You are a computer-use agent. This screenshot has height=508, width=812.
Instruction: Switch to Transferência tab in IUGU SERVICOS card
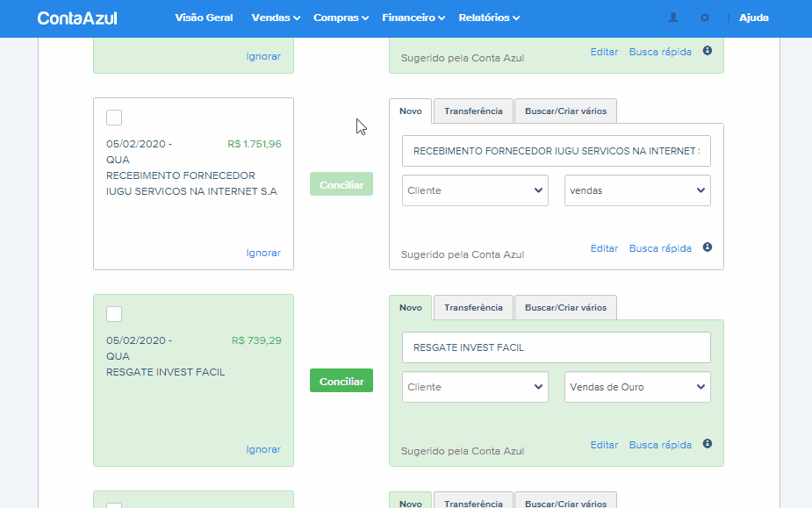click(473, 111)
